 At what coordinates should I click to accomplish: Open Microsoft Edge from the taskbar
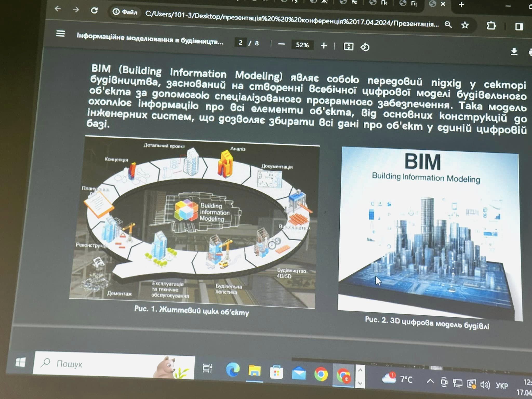tap(232, 370)
